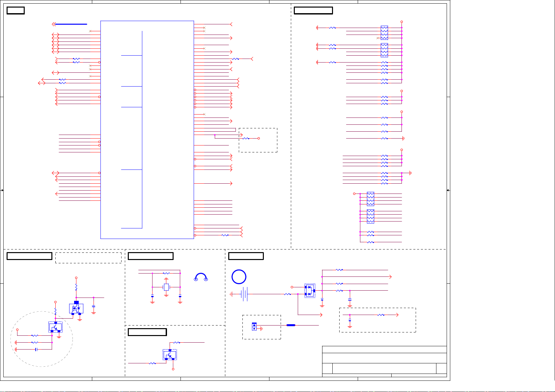Click the right edge arrow marker
555x392 pixels.
(x=448, y=190)
